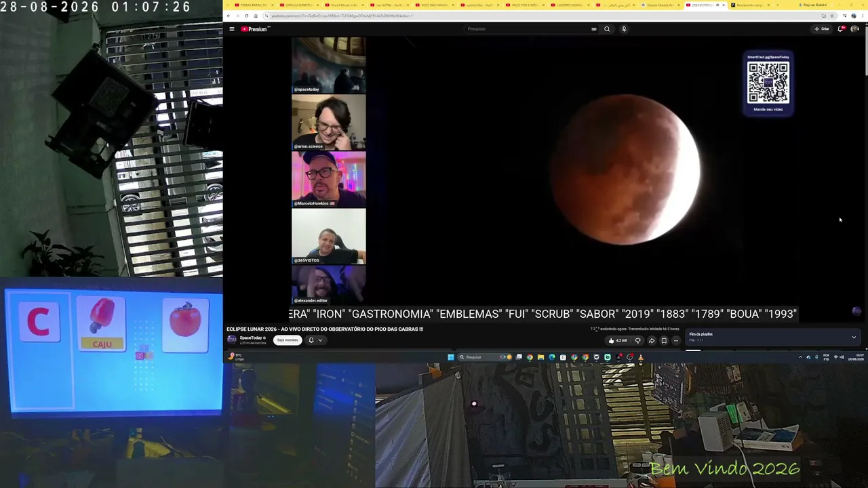Screen dimensions: 868x488
Task: Open the Windows Start menu
Action: (451, 357)
